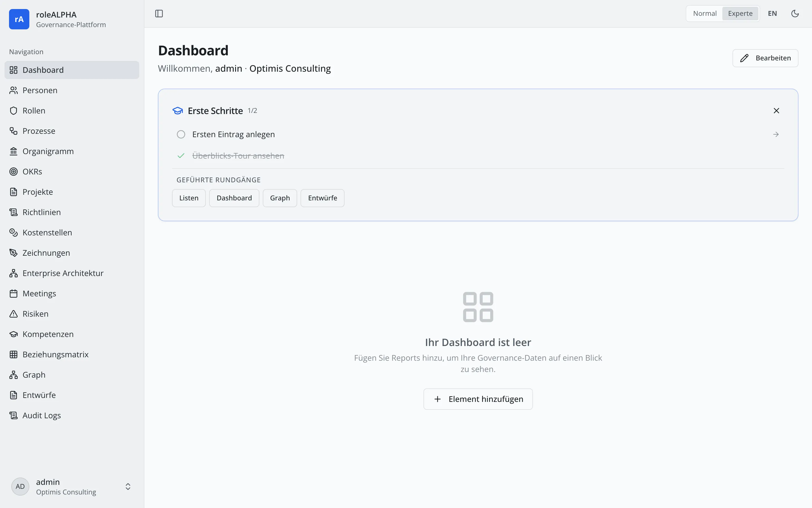Image resolution: width=812 pixels, height=508 pixels.
Task: Open Entwürfe in the sidebar navigation
Action: 72,395
